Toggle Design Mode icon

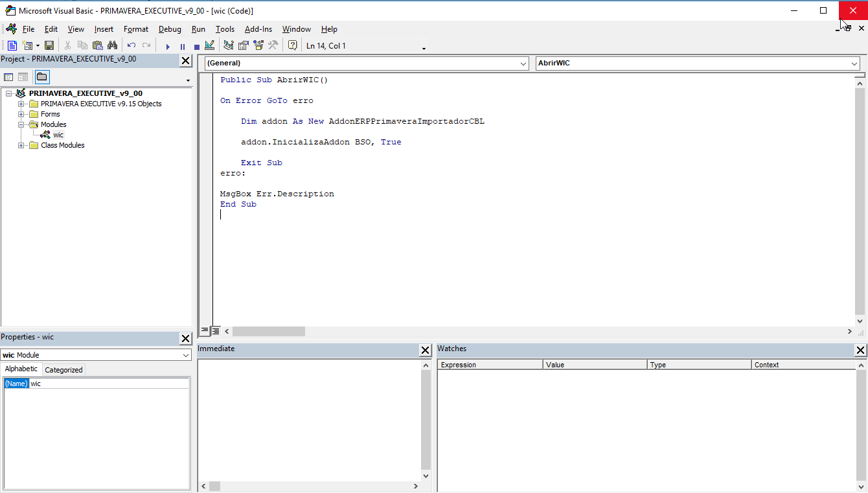209,46
